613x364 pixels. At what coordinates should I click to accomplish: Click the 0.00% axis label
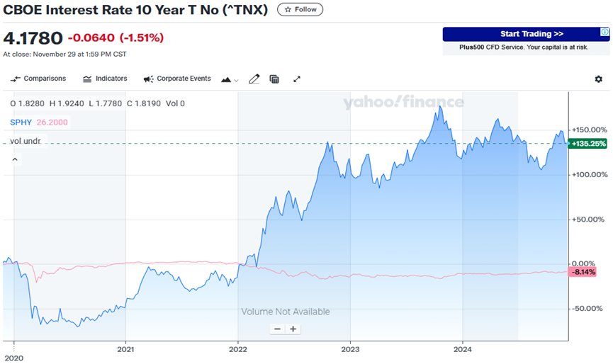[583, 263]
